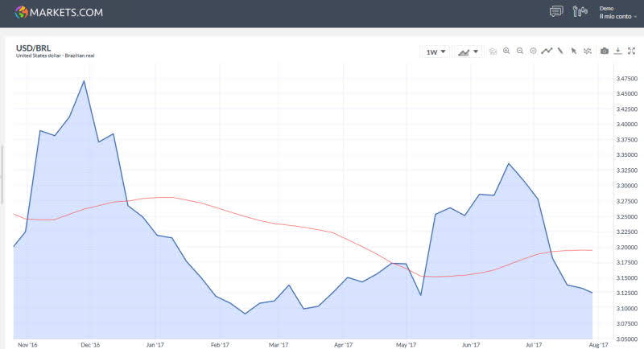Screen dimensions: 644x349
Task: Expand the chart to fullscreen
Action: [x=632, y=51]
